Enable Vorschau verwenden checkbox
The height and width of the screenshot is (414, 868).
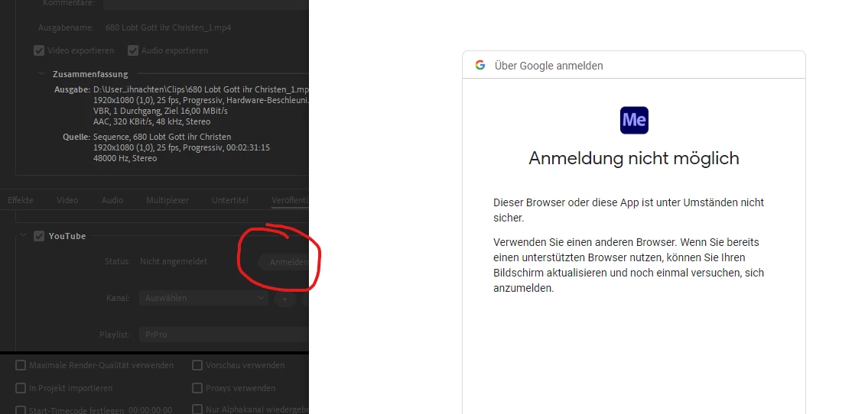tap(197, 365)
